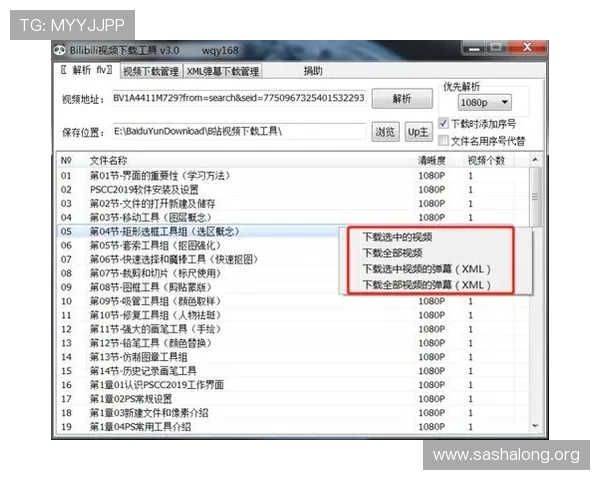Click the list scrollbar down arrow

click(x=535, y=426)
